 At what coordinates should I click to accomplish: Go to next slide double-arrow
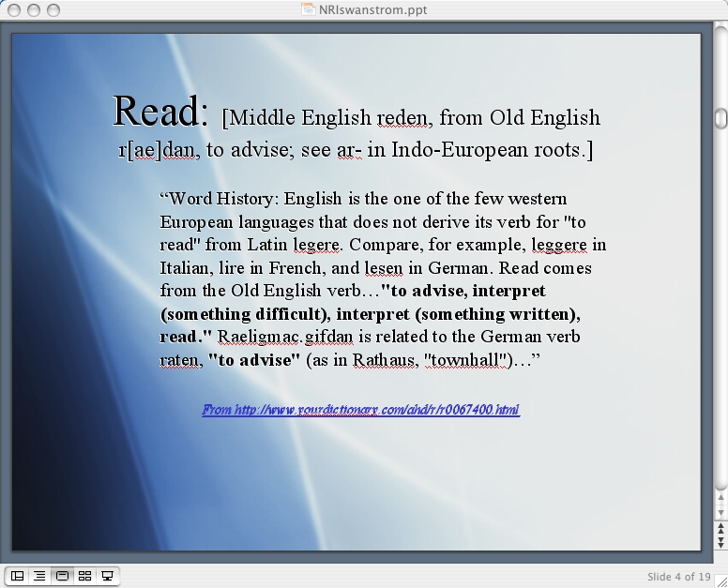pos(721,541)
